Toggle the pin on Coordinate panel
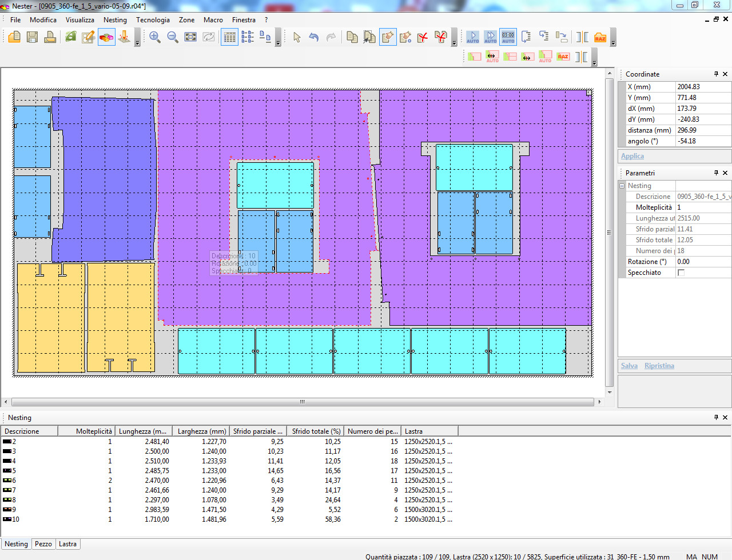Viewport: 732px width, 560px height. (x=716, y=74)
